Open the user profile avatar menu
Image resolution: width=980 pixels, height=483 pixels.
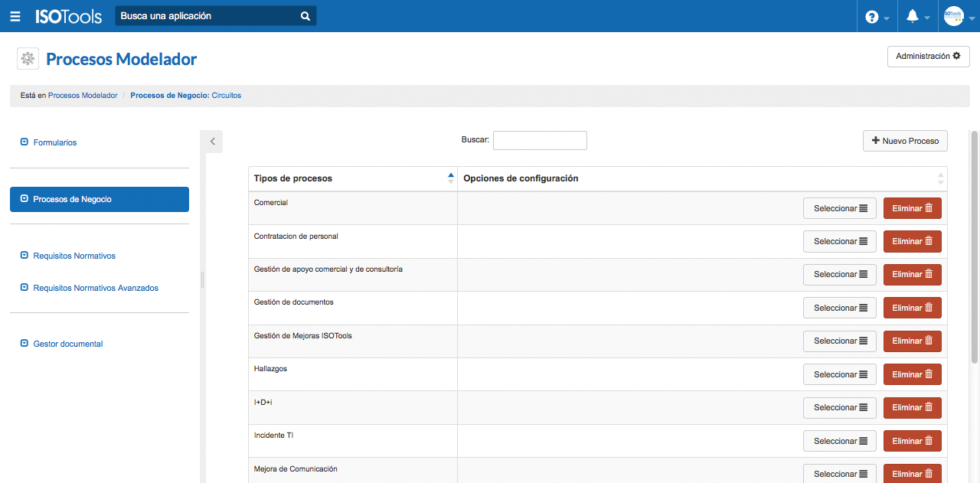(x=953, y=16)
